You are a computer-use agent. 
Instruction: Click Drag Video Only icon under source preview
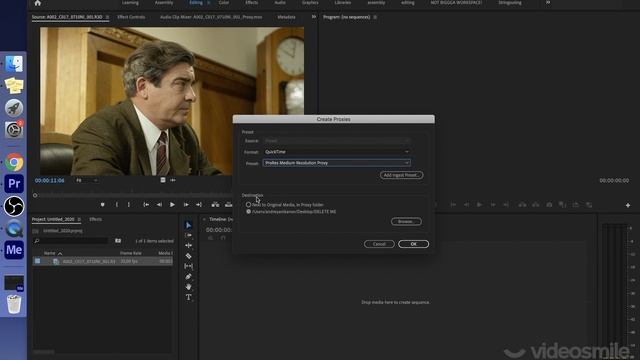163,180
